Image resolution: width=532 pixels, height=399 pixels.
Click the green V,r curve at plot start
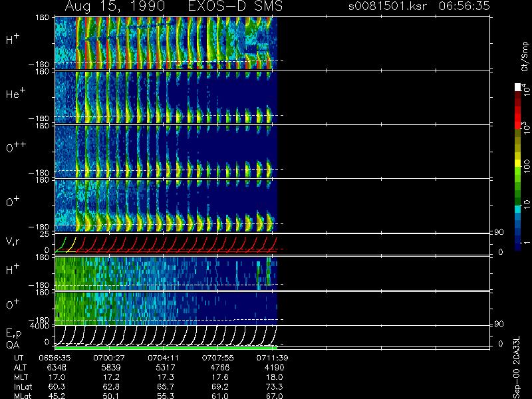(61, 245)
